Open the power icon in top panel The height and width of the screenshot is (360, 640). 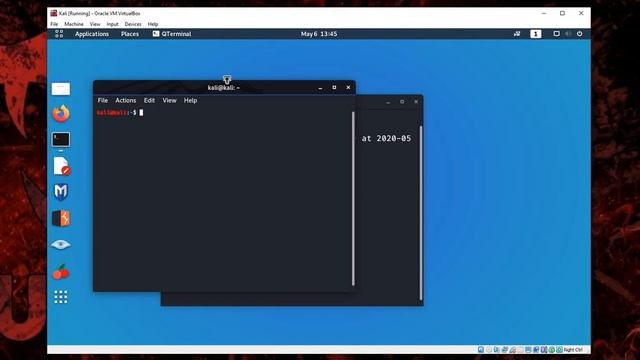coord(580,34)
